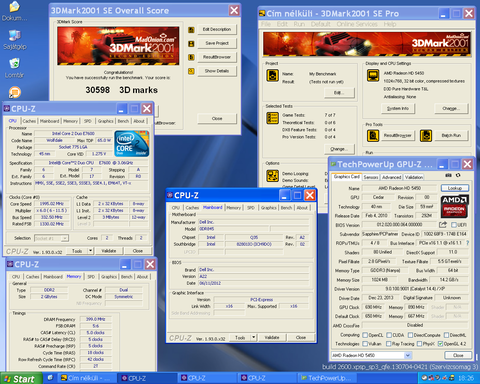
Task: Click the GPU-Z screenshot camera icon
Action: click(x=448, y=175)
